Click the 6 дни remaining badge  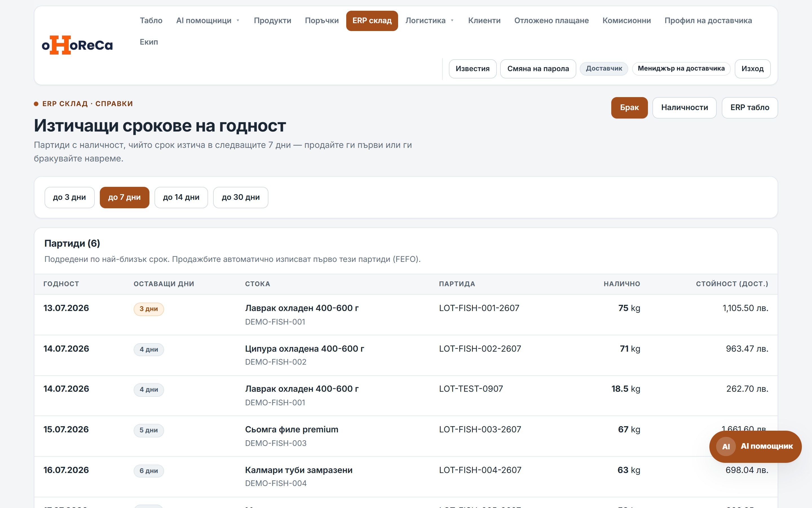click(x=149, y=471)
